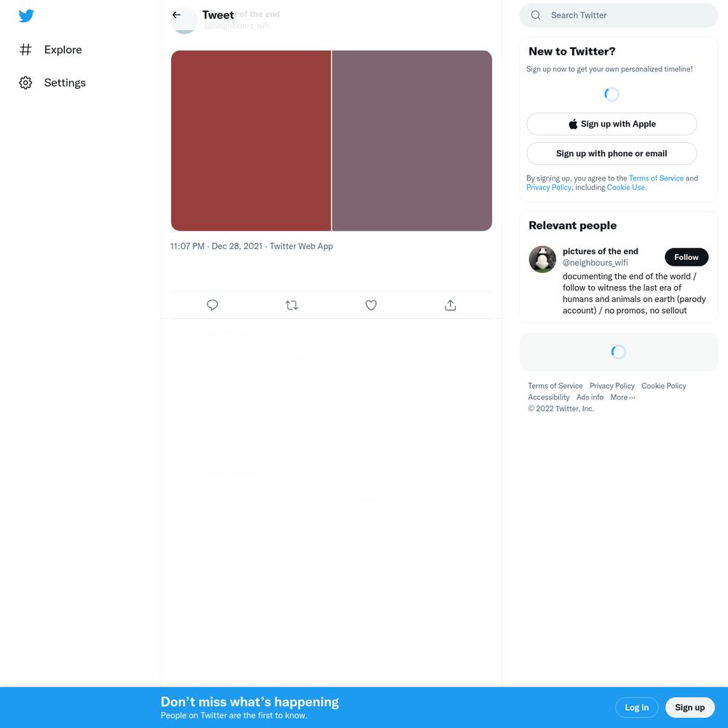Click Log in on bottom banner
Screen dimensions: 728x728
click(x=636, y=707)
